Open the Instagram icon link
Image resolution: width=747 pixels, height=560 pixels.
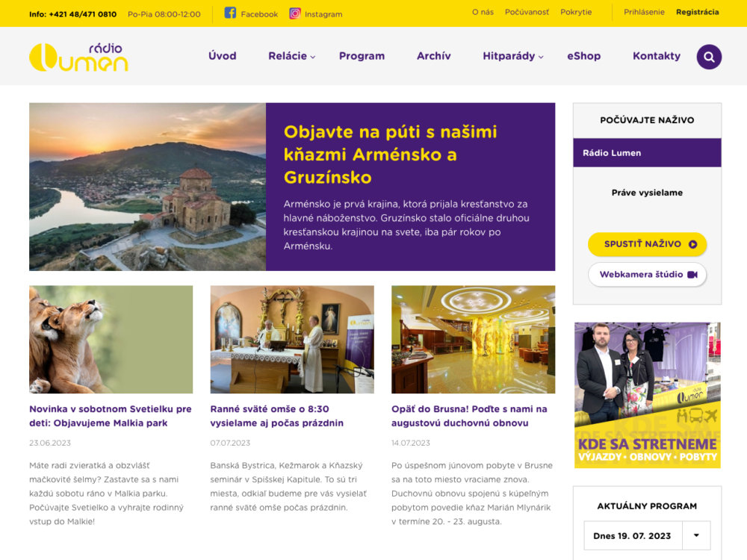pyautogui.click(x=295, y=13)
